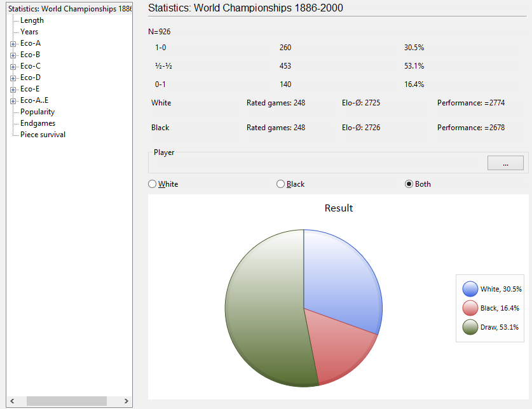
Task: Select the Black radio button
Action: (280, 184)
